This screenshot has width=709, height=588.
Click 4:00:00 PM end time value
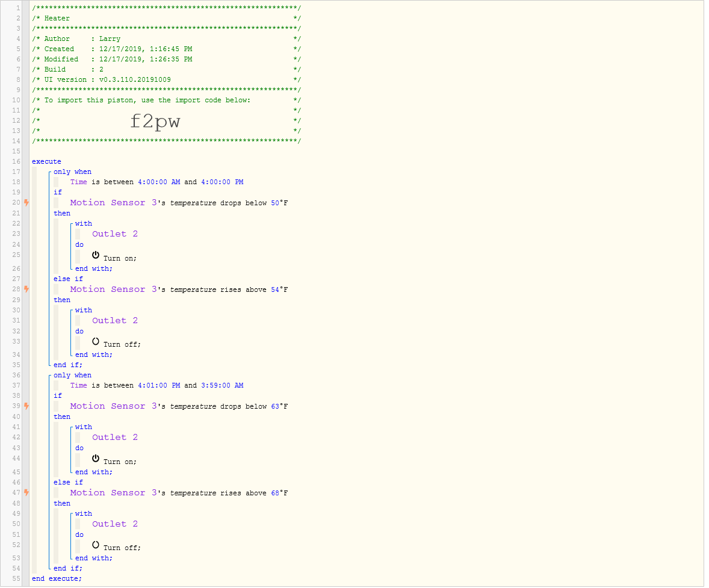223,182
